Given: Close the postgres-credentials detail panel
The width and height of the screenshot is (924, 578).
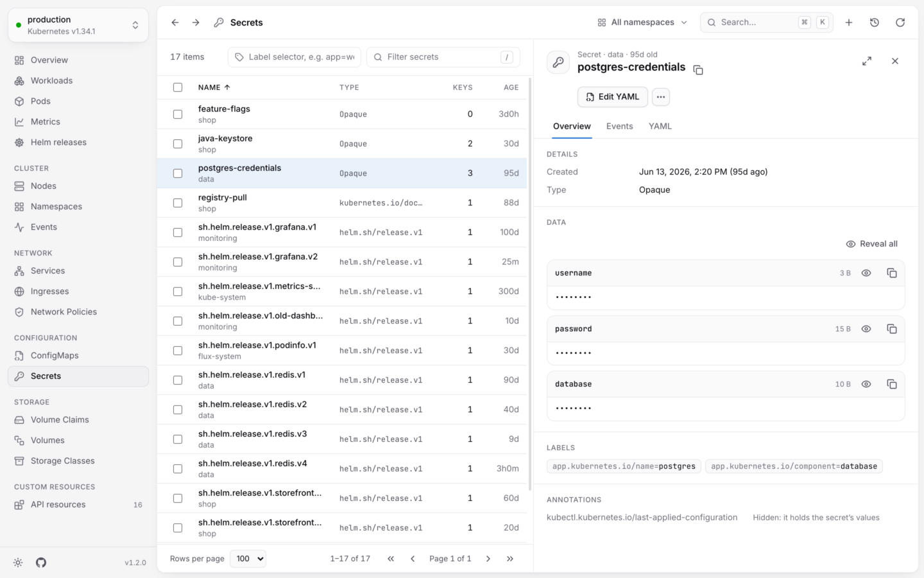Looking at the screenshot, I should 895,61.
